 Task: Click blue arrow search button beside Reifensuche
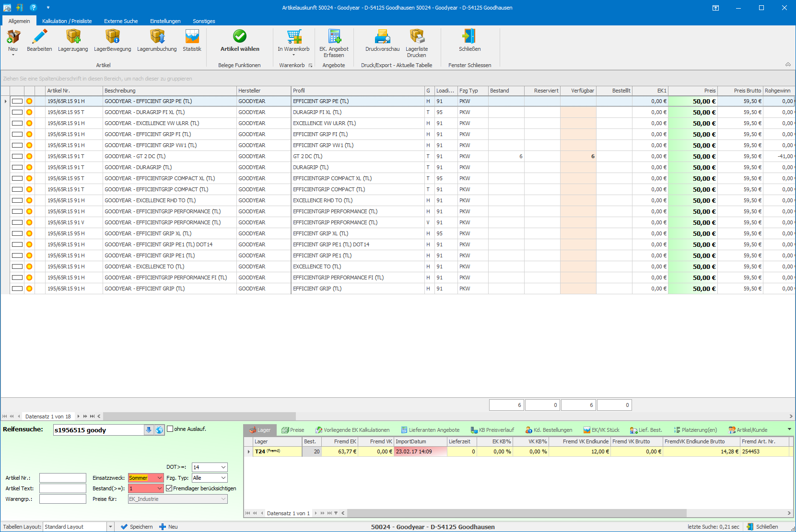pyautogui.click(x=149, y=430)
